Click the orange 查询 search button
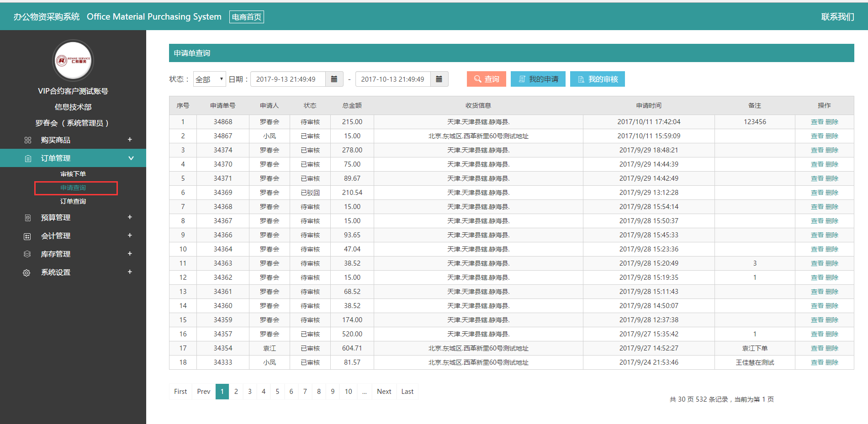 coord(486,79)
